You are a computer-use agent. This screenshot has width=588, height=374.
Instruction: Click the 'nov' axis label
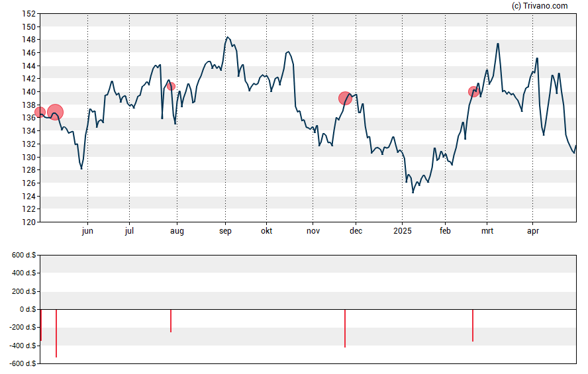click(313, 231)
